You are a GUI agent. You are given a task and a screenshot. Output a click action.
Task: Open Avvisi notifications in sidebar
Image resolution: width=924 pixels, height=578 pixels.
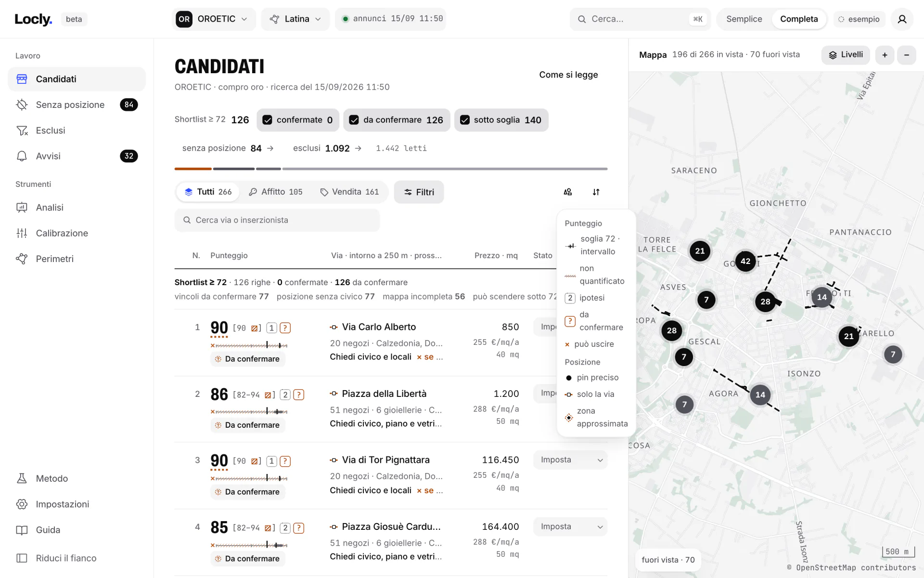coord(77,156)
